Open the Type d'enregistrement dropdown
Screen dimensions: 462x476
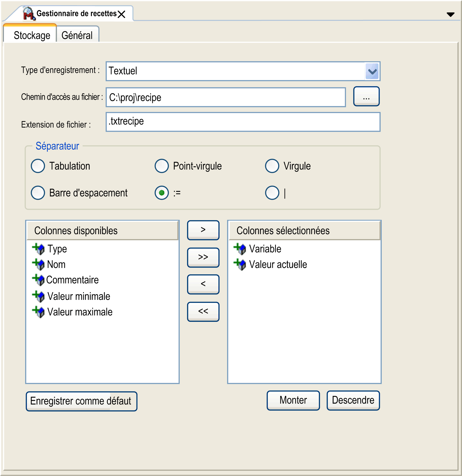pos(372,71)
